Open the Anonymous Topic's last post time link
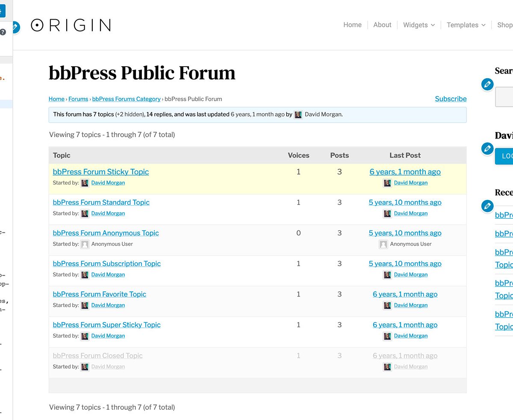This screenshot has width=513, height=420. coord(405,233)
